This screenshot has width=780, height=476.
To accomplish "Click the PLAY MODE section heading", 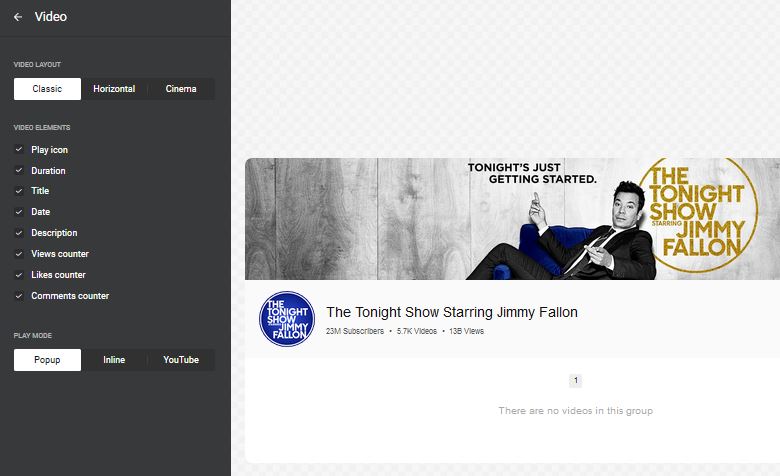I will 33,336.
